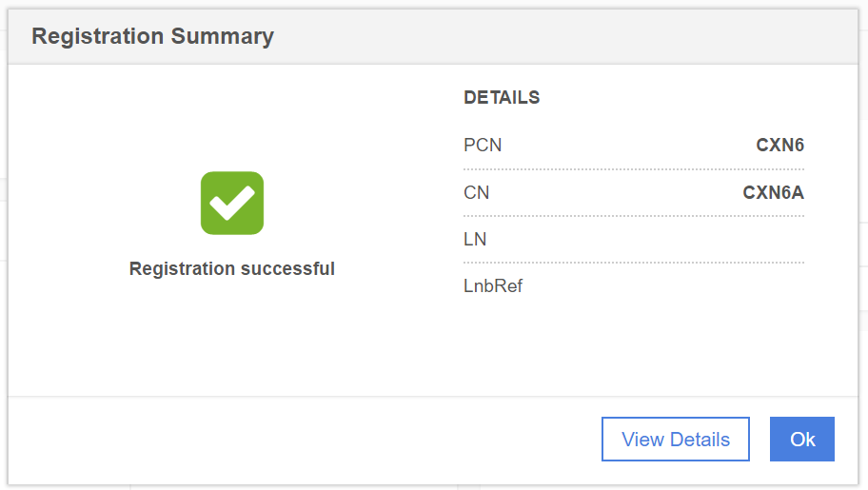Screen dimensions: 868x490
Task: Click the empty LnbRef value area
Action: 742,286
